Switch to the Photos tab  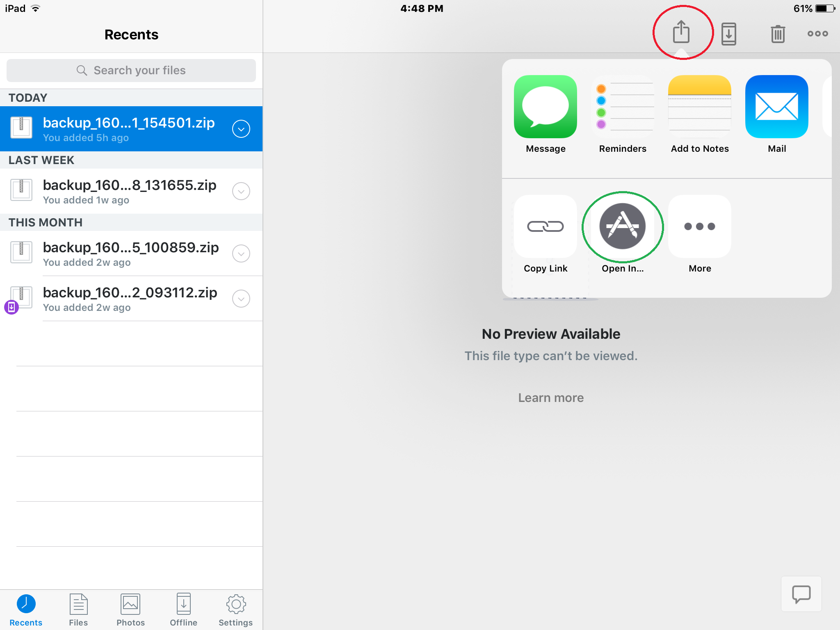coord(130,609)
